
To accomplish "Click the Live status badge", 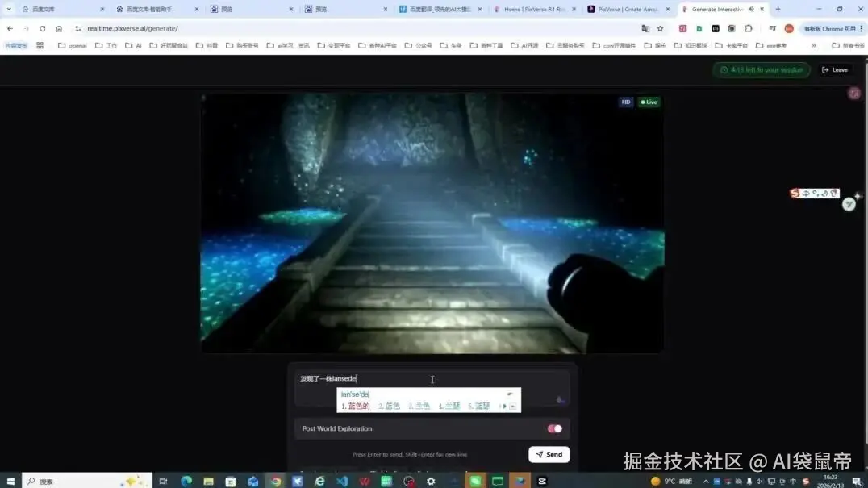I will pyautogui.click(x=649, y=102).
